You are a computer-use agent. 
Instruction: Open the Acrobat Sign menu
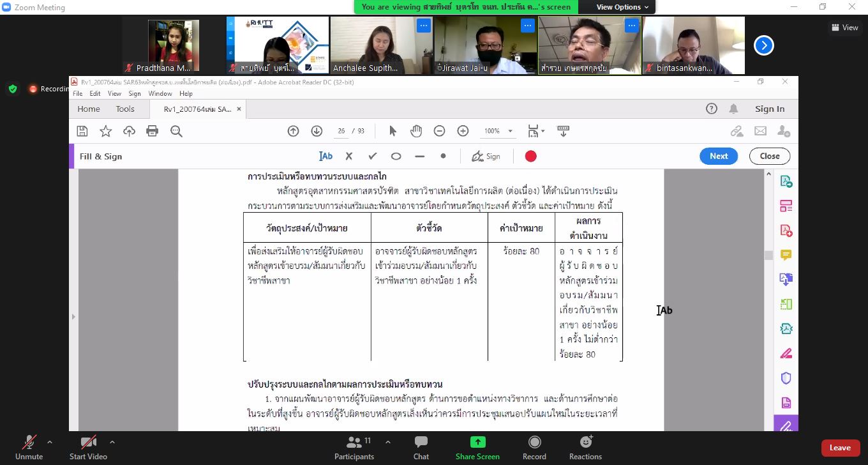pos(135,93)
